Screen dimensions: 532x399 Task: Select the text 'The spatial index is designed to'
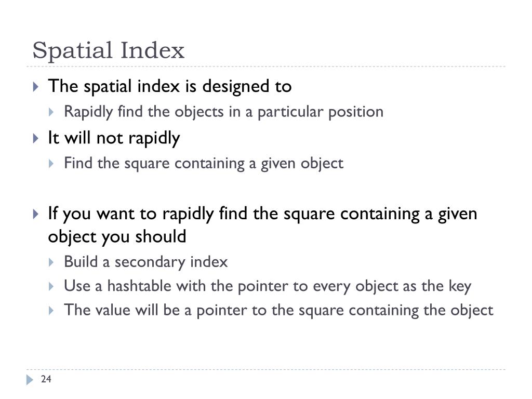tap(170, 86)
